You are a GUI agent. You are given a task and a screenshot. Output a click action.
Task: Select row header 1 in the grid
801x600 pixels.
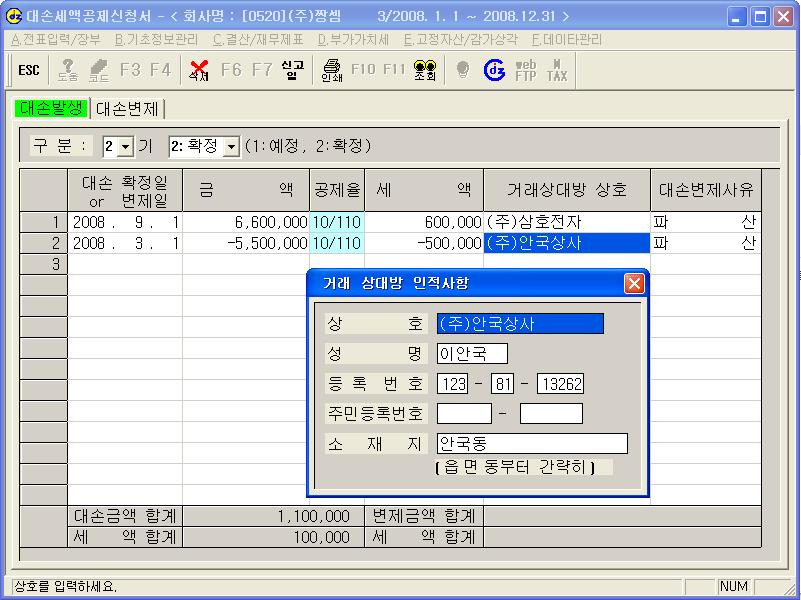tap(44, 222)
